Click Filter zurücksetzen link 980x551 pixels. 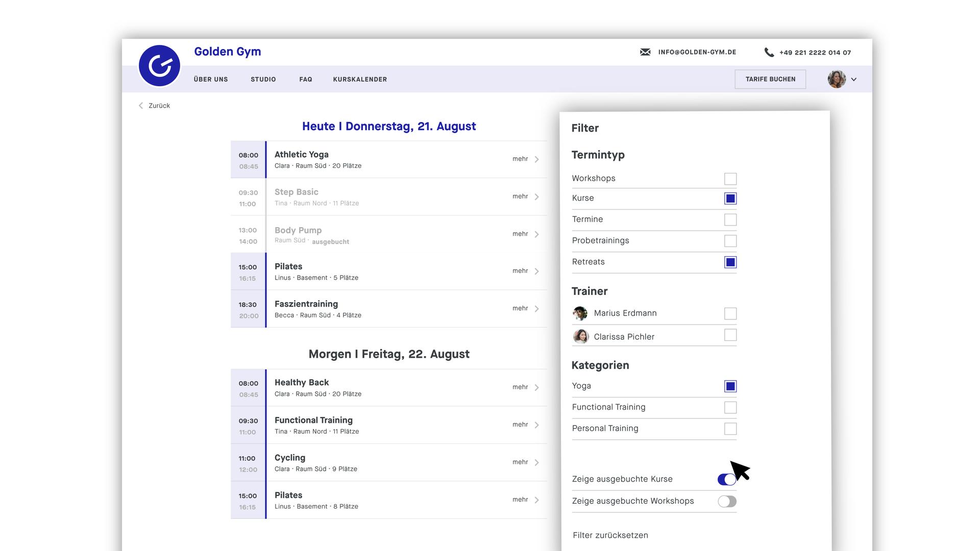tap(610, 535)
